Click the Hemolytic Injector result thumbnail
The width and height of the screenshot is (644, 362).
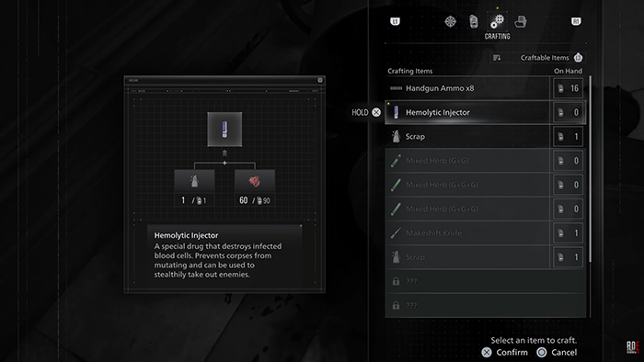(x=224, y=130)
